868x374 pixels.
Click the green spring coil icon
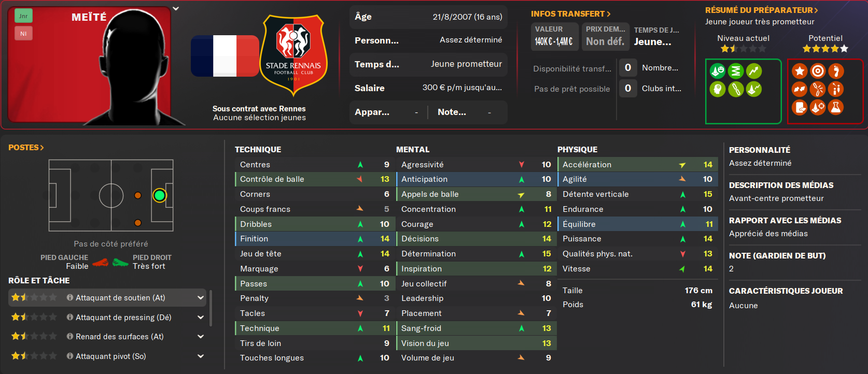pos(736,71)
